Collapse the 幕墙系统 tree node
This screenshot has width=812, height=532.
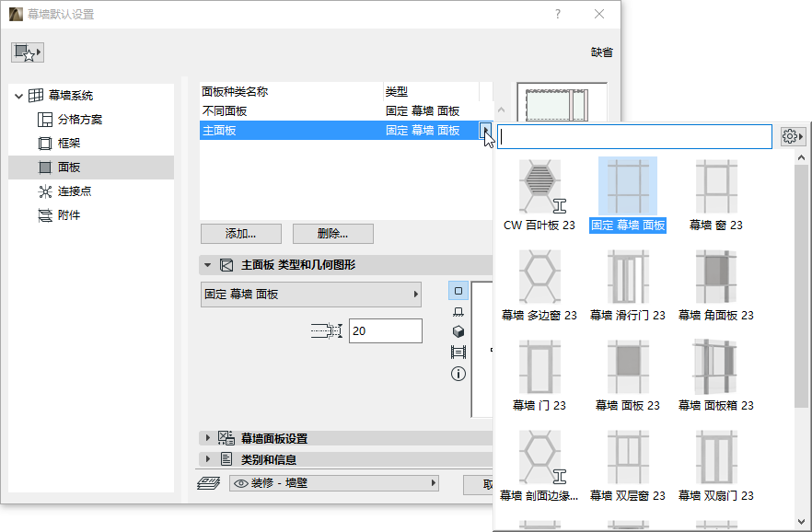(x=18, y=96)
